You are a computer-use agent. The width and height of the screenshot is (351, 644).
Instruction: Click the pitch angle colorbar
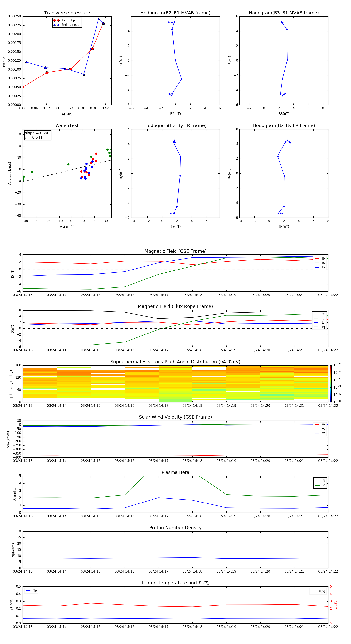click(x=331, y=383)
